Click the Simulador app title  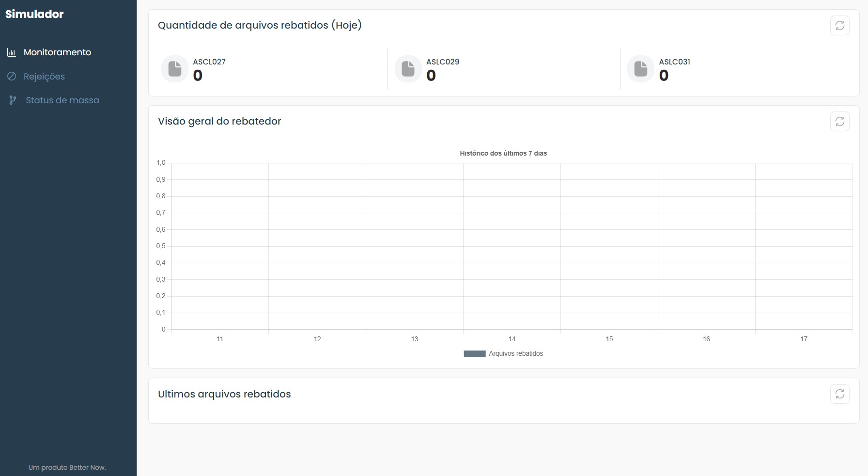(x=34, y=14)
